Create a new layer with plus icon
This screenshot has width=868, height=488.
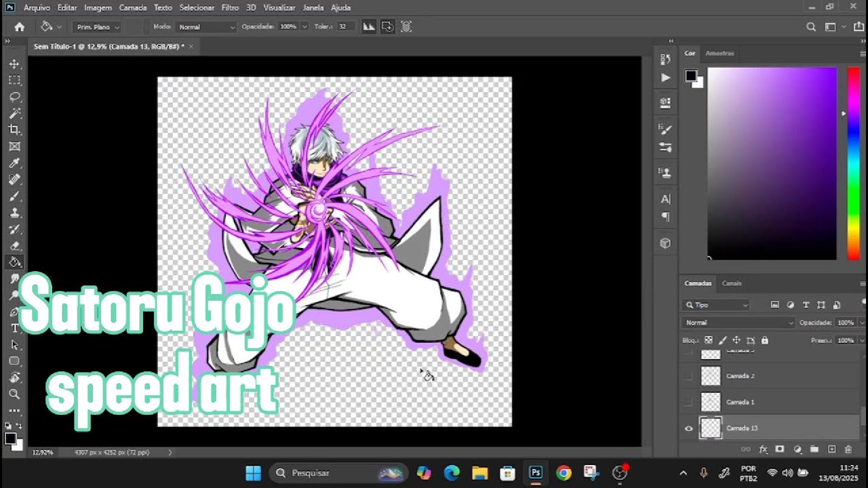pyautogui.click(x=831, y=449)
